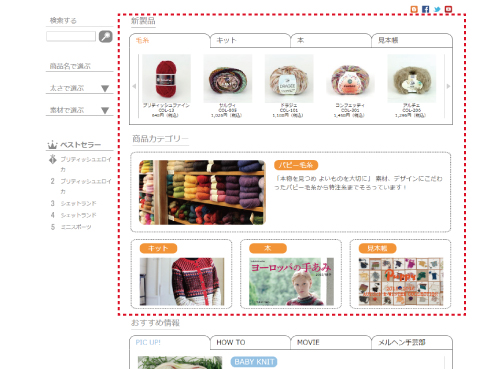Select the MOVIE tab
The height and width of the screenshot is (369, 497).
(331, 342)
